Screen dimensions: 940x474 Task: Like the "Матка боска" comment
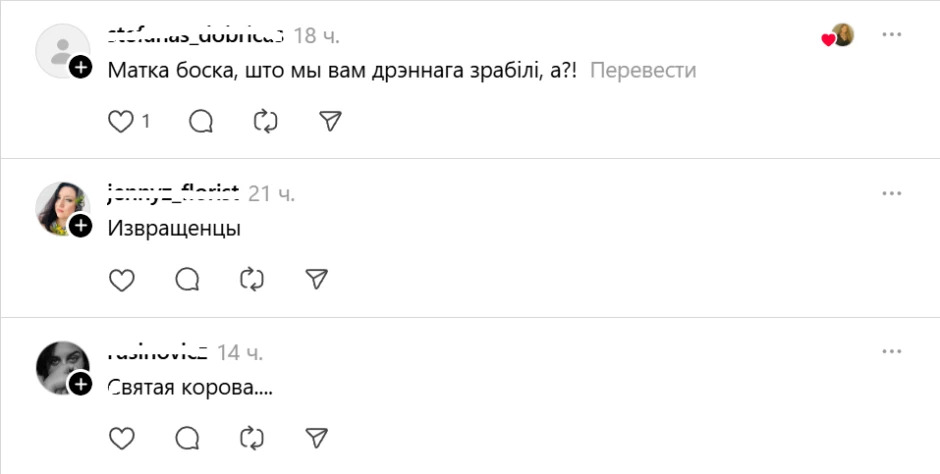coord(121,121)
